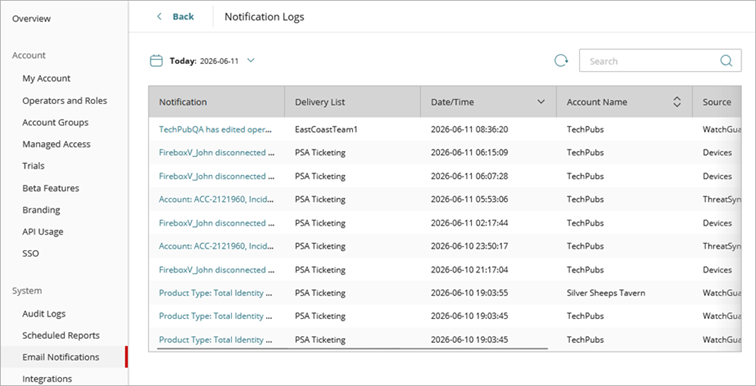The image size is (756, 386).
Task: Open Overview in the sidebar
Action: click(31, 19)
